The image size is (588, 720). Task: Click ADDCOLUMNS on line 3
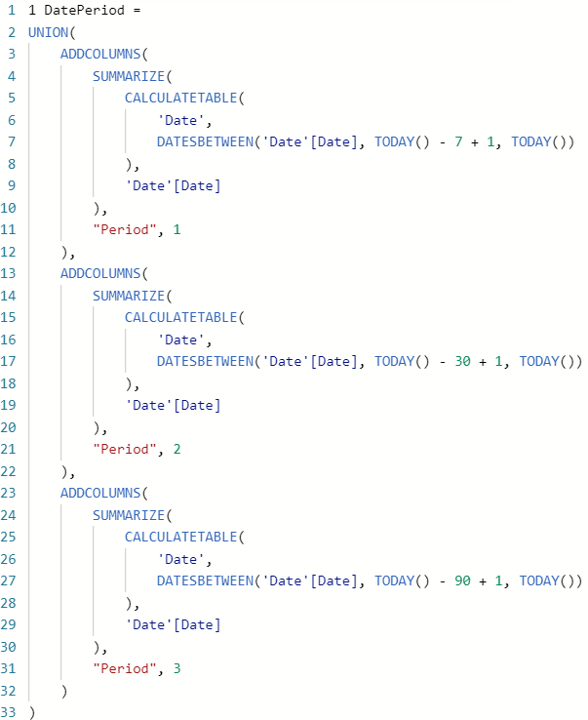click(100, 55)
